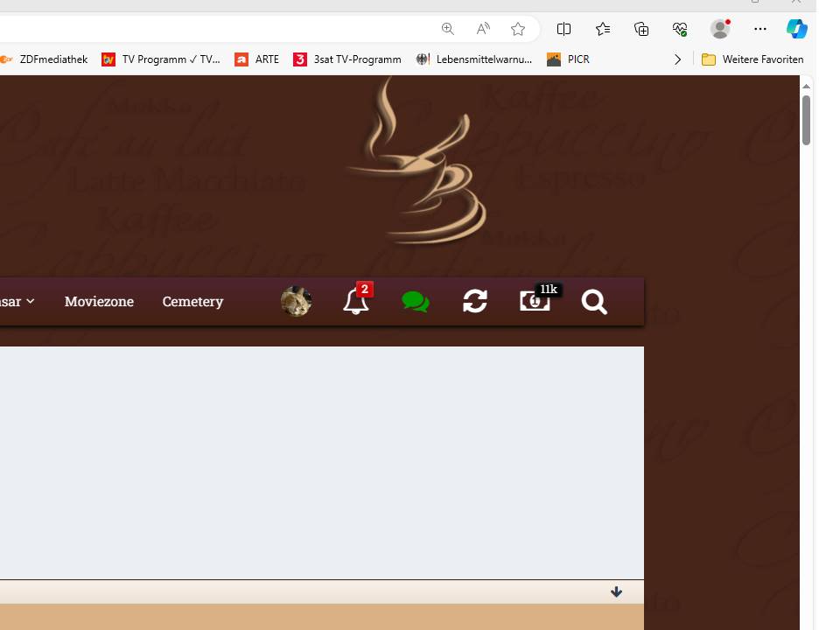Open the money icon showing 11k
The height and width of the screenshot is (630, 840).
point(535,301)
